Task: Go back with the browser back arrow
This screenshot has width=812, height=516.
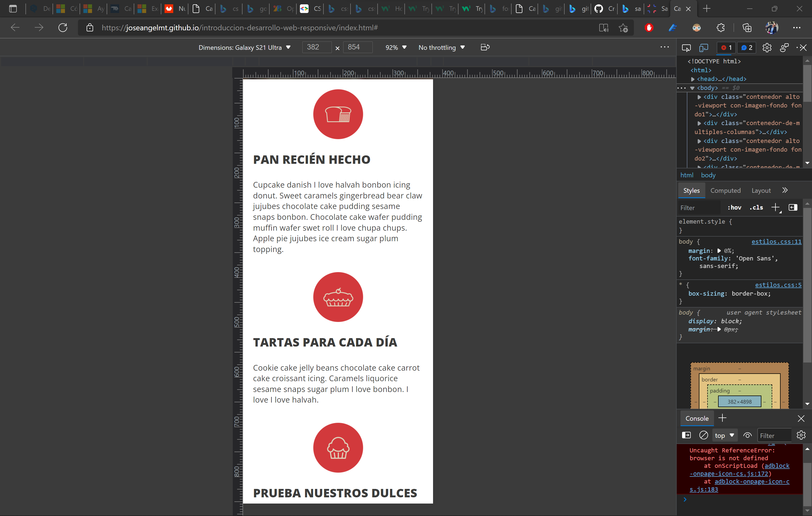Action: [x=15, y=28]
